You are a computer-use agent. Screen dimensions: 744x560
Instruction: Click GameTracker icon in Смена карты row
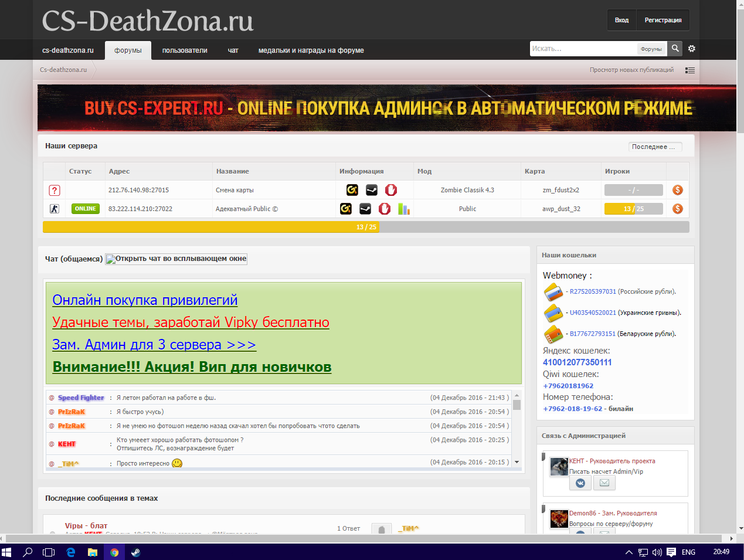352,190
